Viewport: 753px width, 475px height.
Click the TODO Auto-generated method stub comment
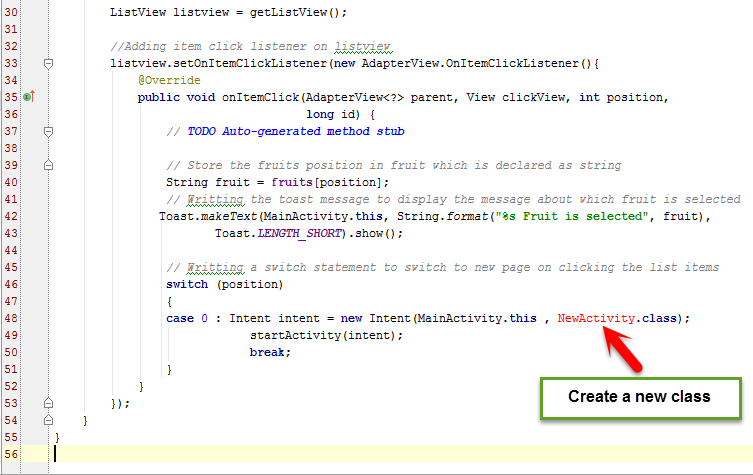point(296,131)
